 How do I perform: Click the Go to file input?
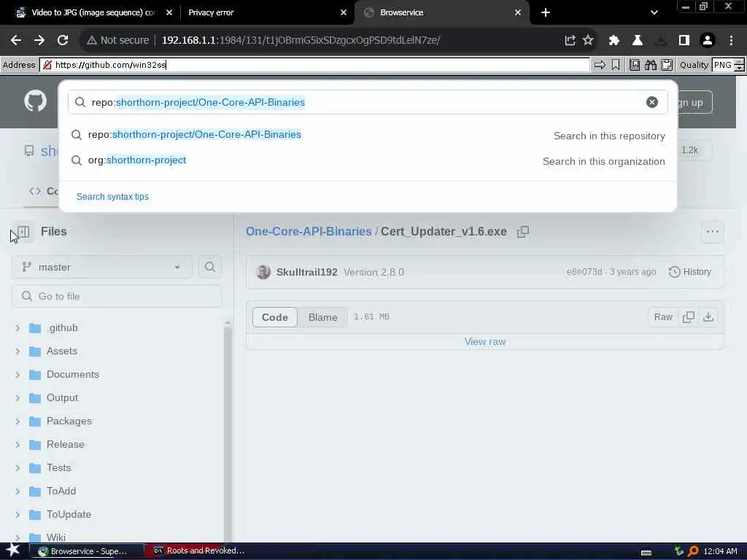tap(117, 296)
